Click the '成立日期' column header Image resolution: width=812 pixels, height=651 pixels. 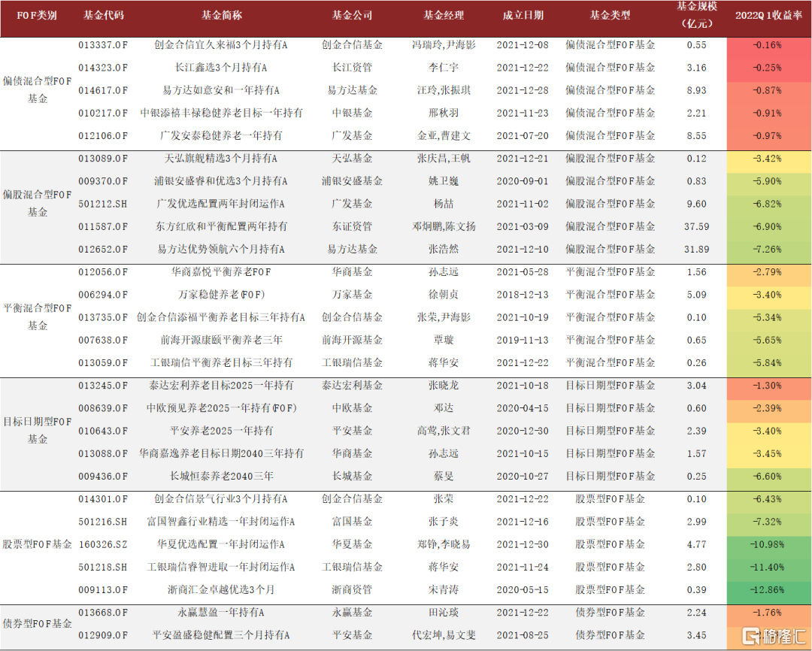(523, 16)
